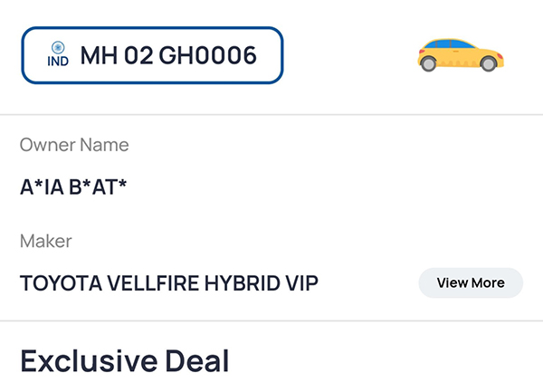Screen dimensions: 543x392
Task: Click the Owner Name label
Action: (x=74, y=145)
